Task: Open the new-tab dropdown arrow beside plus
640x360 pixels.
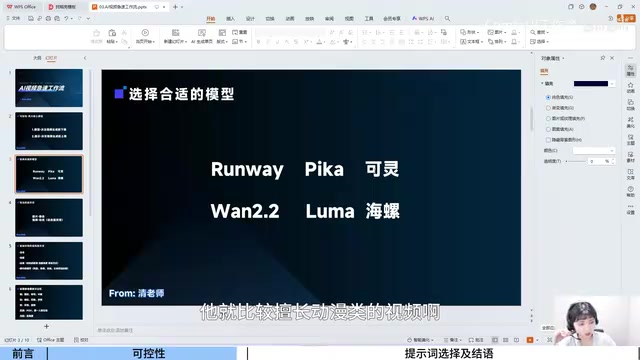Action: [182, 7]
